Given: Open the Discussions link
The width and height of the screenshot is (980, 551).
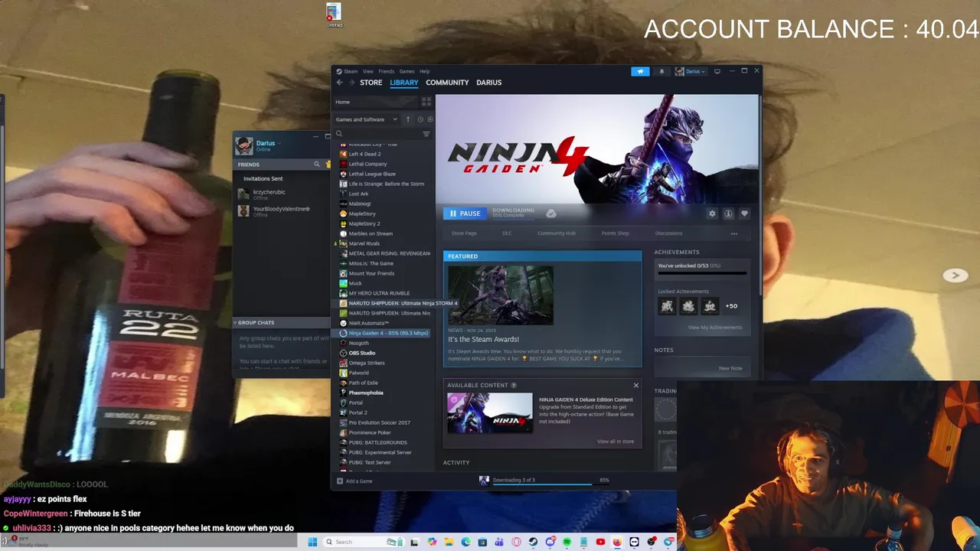Looking at the screenshot, I should pyautogui.click(x=668, y=233).
